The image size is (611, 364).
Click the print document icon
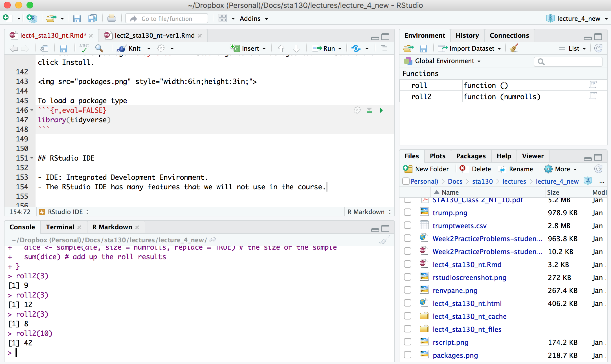(x=111, y=19)
